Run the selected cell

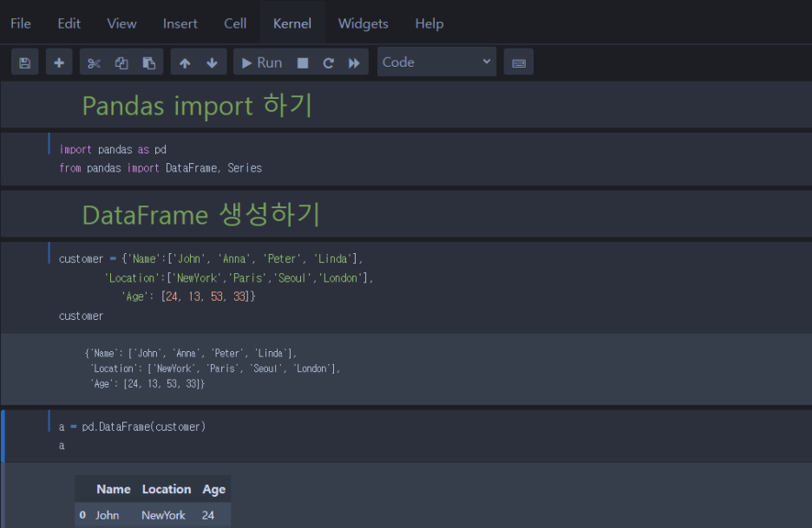coord(262,62)
